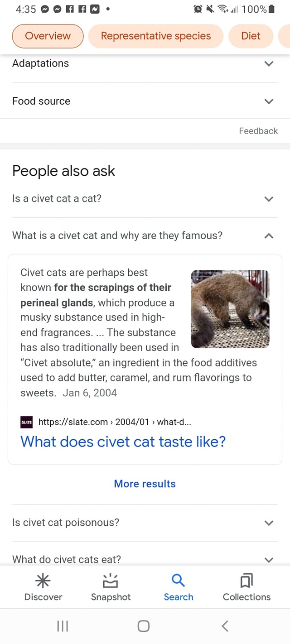Open "What does civet cat taste like?" link

point(123,442)
